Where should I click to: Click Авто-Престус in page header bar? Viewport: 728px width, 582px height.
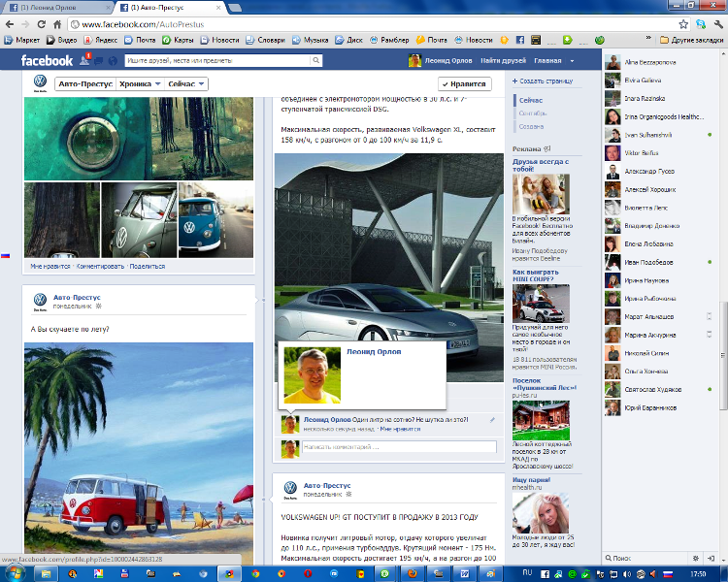pyautogui.click(x=85, y=84)
